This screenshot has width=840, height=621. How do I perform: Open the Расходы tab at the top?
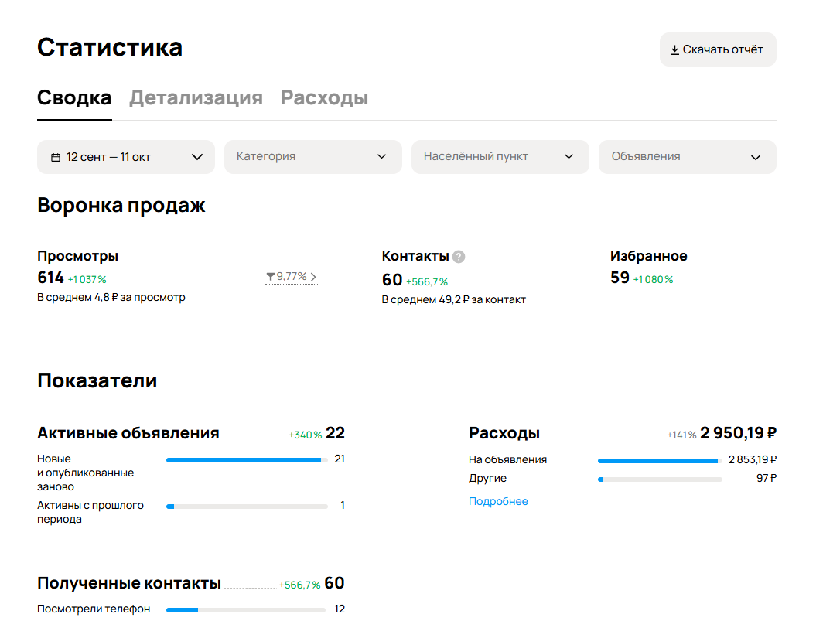pyautogui.click(x=324, y=98)
